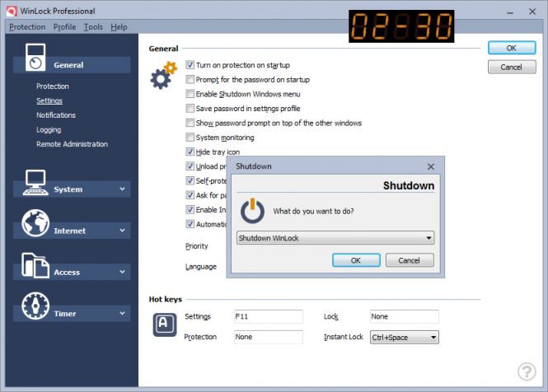Click OK in the main settings window
The image size is (548, 392).
coord(512,48)
